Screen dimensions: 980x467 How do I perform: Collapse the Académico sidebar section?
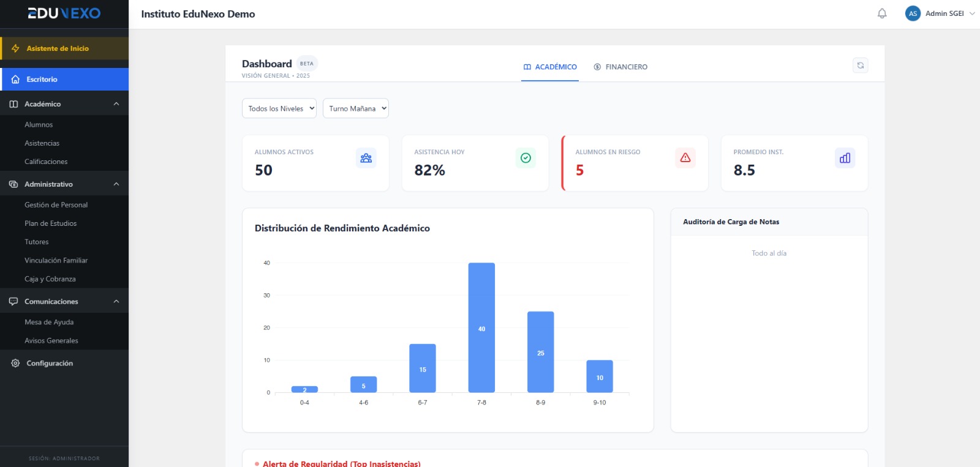(116, 104)
